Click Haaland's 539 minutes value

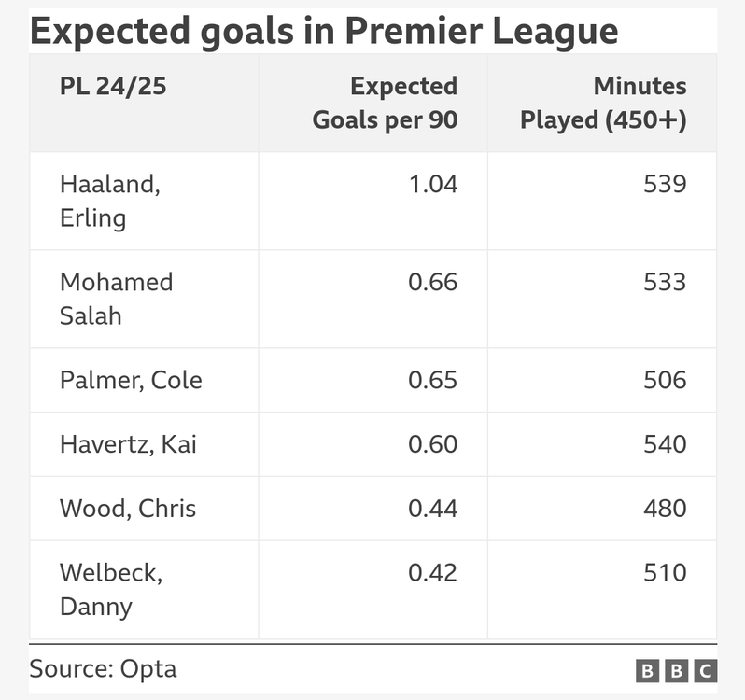(x=665, y=184)
